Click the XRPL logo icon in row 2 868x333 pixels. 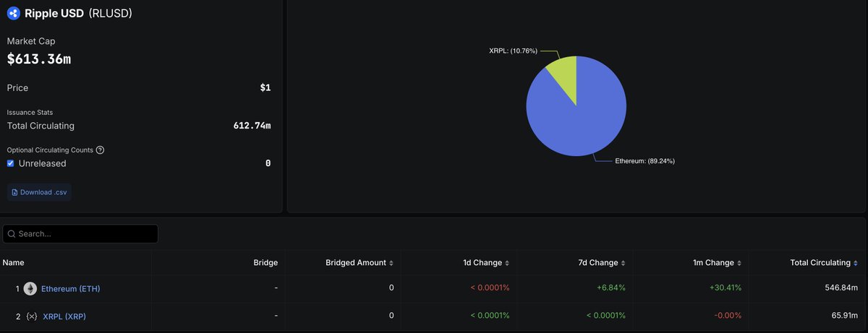point(31,316)
